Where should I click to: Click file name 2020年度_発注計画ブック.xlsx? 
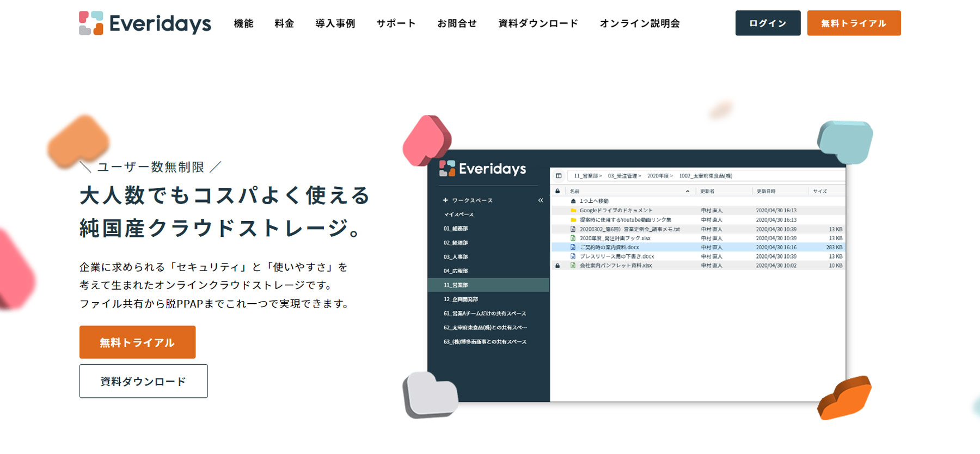pyautogui.click(x=615, y=238)
